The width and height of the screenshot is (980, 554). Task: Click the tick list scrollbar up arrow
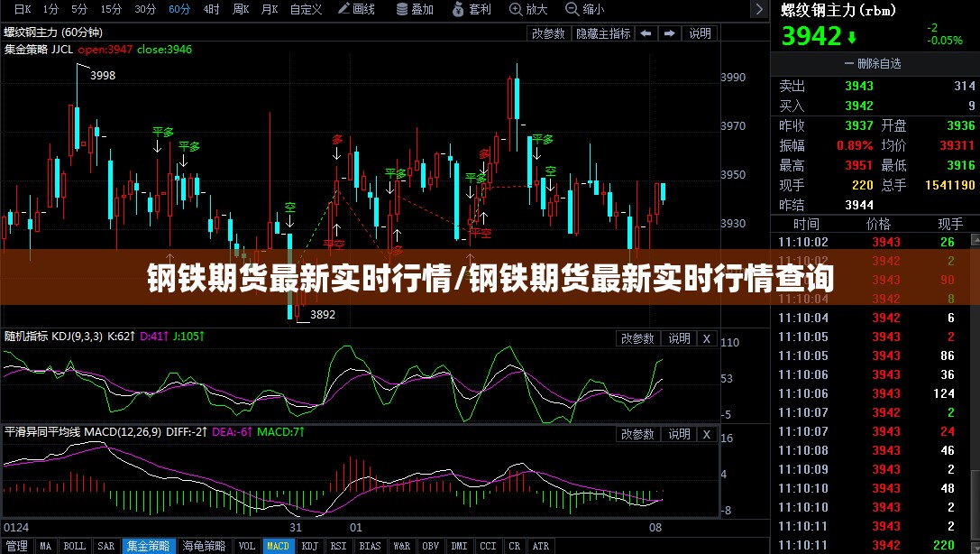click(975, 240)
